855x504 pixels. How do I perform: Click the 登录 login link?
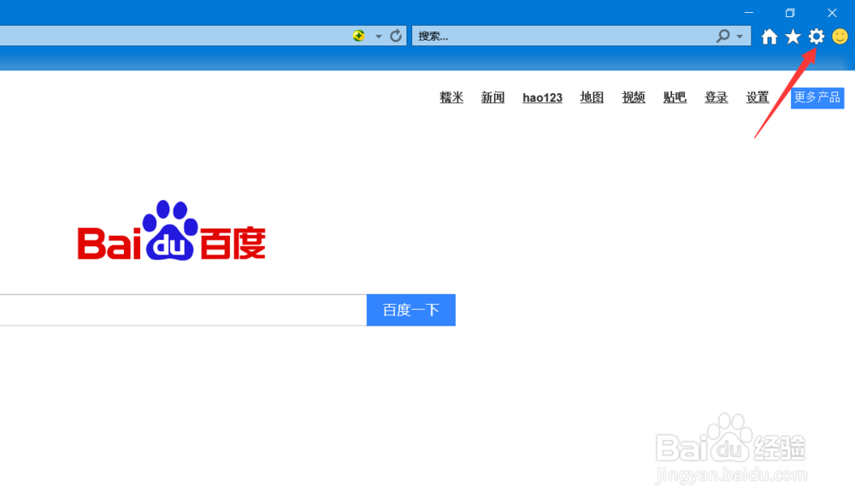pyautogui.click(x=716, y=97)
